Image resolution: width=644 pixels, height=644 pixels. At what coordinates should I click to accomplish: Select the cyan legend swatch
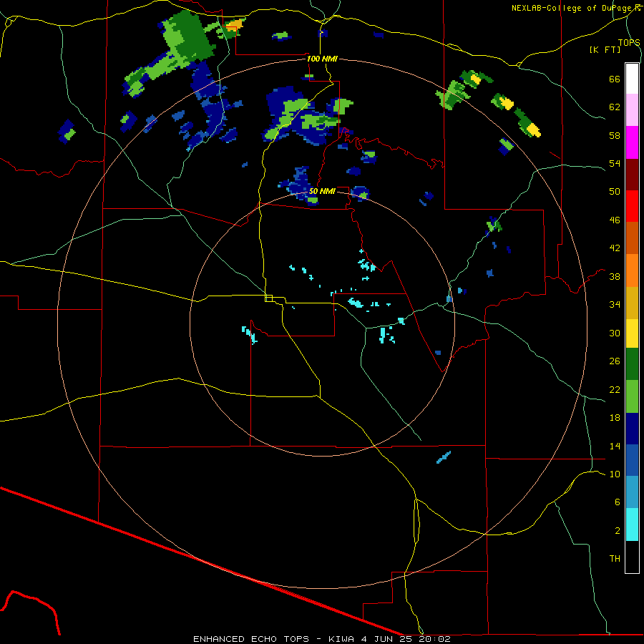pyautogui.click(x=632, y=525)
